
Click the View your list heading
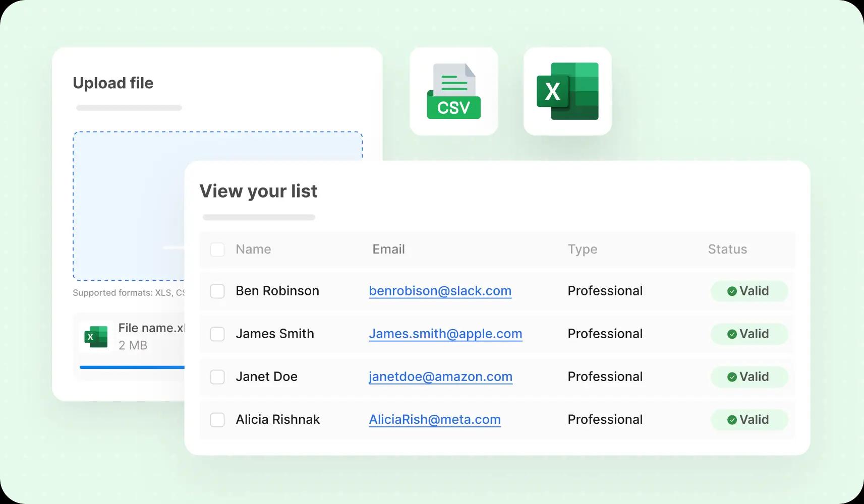coord(258,192)
